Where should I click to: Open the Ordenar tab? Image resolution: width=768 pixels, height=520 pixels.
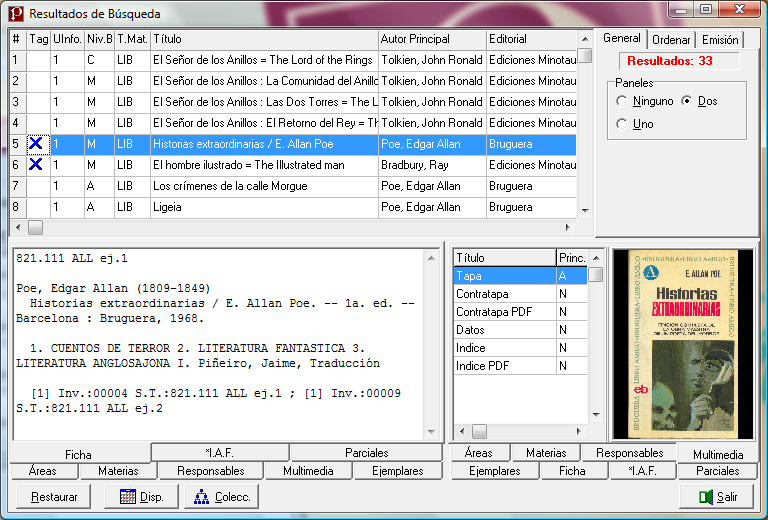670,40
